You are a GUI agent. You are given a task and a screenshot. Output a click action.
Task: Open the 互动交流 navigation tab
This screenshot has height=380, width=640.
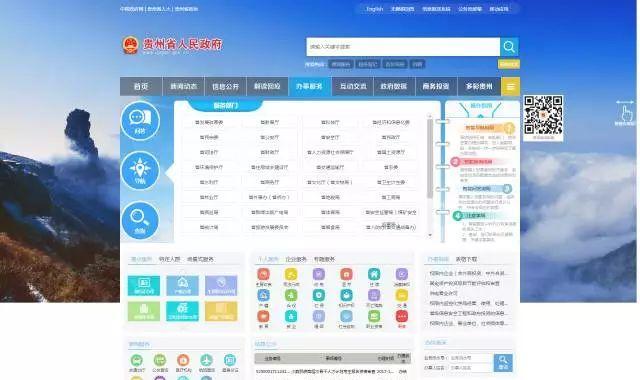(x=353, y=87)
